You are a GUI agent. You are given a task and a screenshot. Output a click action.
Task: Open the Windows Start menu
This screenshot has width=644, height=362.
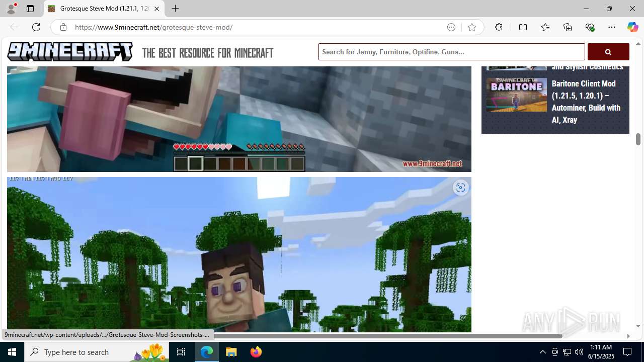click(x=12, y=352)
